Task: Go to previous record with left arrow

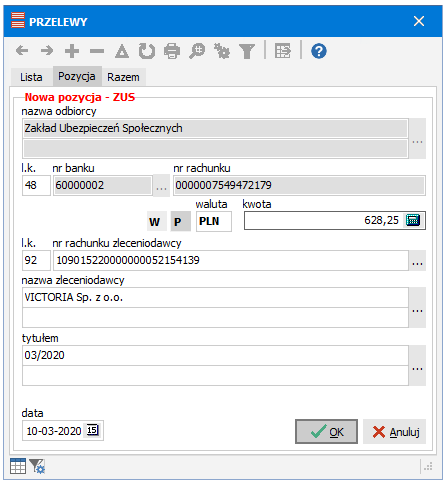Action: tap(22, 51)
